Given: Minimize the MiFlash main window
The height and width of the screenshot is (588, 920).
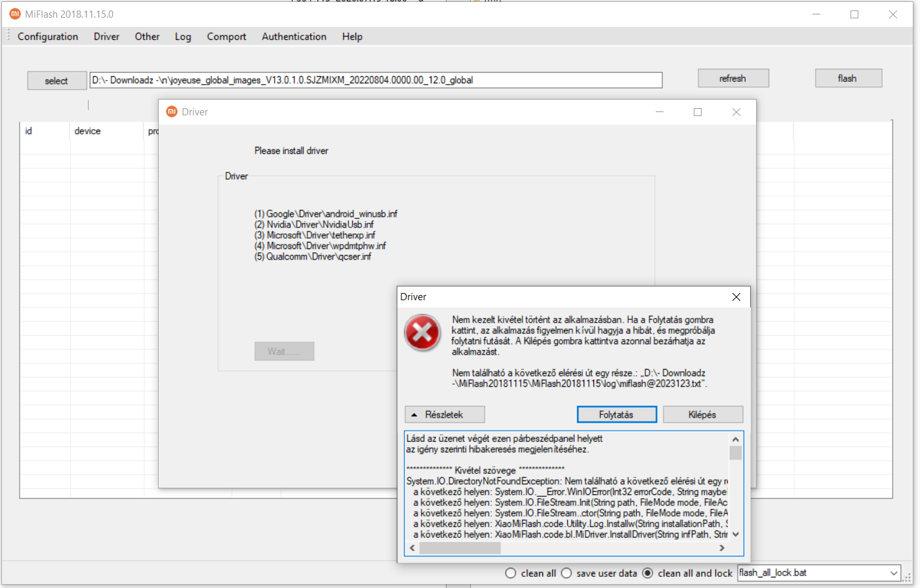Looking at the screenshot, I should [816, 14].
